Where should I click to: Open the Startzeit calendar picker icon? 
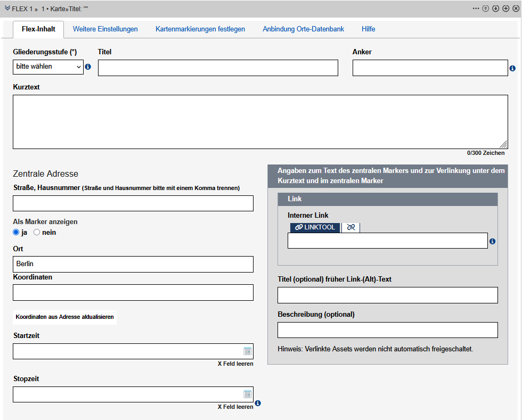click(x=247, y=351)
